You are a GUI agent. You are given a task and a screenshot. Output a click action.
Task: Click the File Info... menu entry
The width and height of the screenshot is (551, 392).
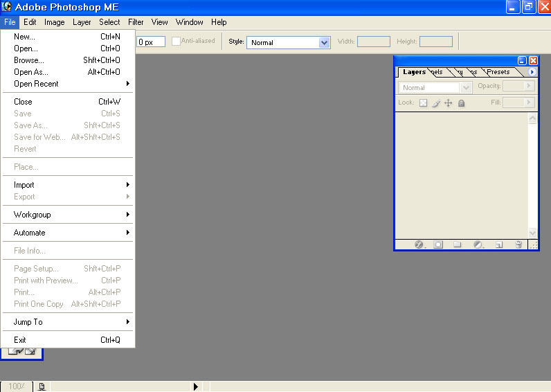(x=67, y=251)
